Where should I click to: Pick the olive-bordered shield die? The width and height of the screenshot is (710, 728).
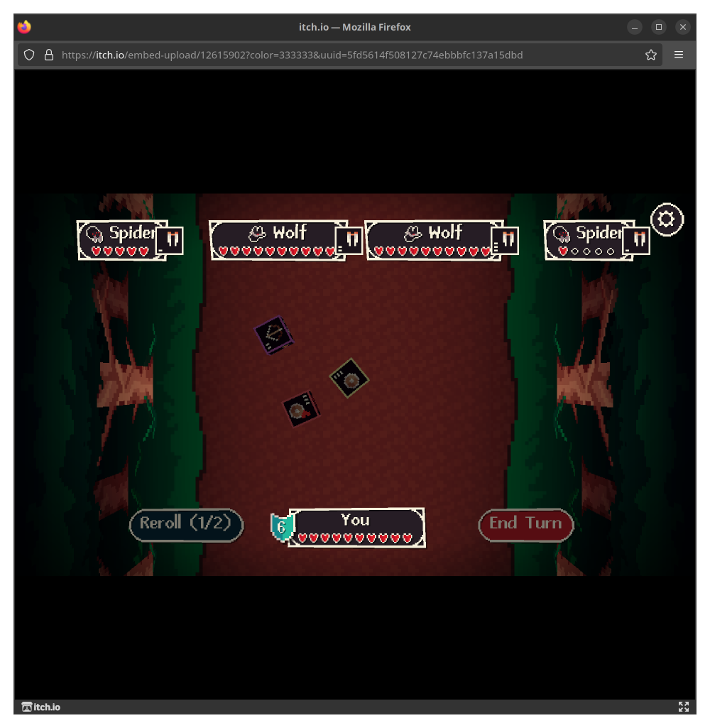pyautogui.click(x=349, y=378)
